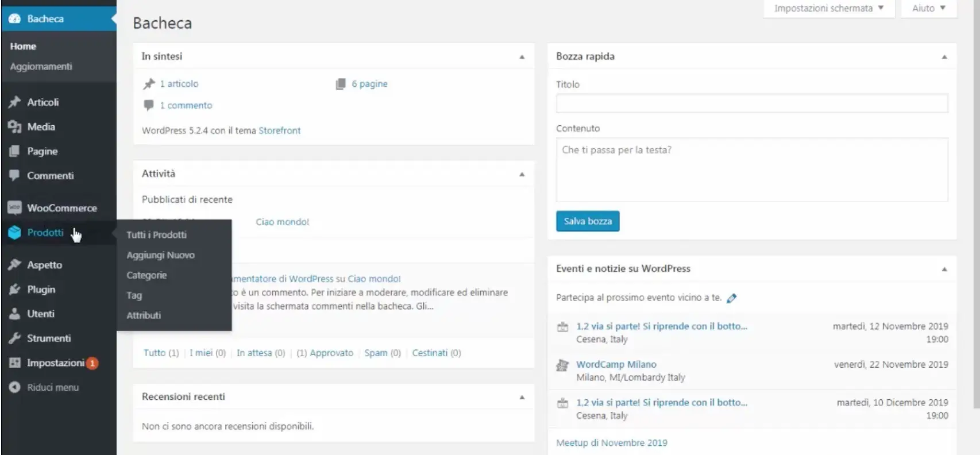Viewport: 980px width, 455px height.
Task: Click the WooCommerce logo icon
Action: click(x=14, y=208)
